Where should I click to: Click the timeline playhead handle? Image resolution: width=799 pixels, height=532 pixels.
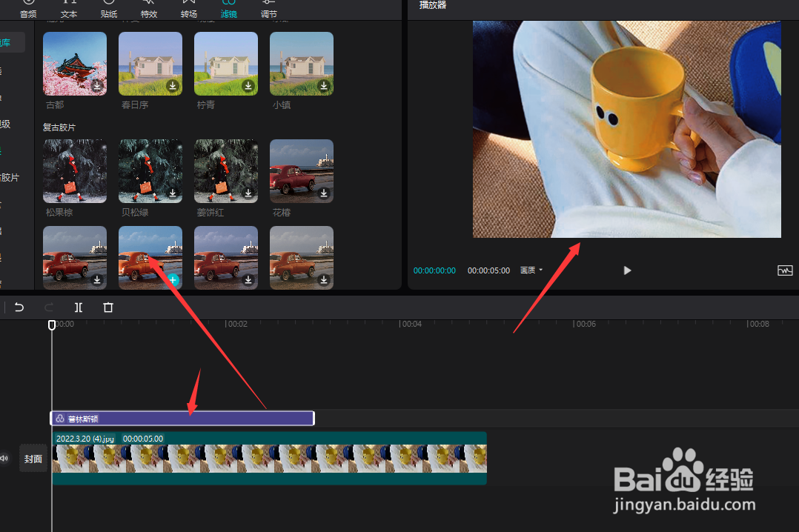pos(52,325)
